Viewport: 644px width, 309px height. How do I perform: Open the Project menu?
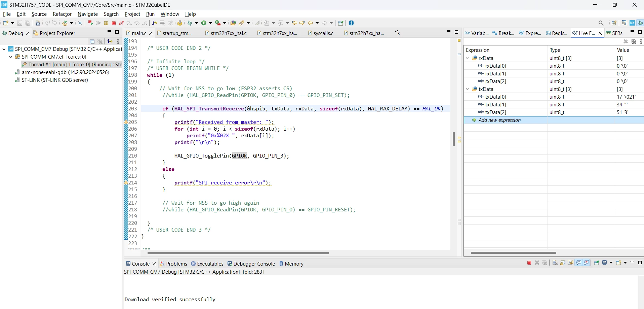(x=132, y=14)
